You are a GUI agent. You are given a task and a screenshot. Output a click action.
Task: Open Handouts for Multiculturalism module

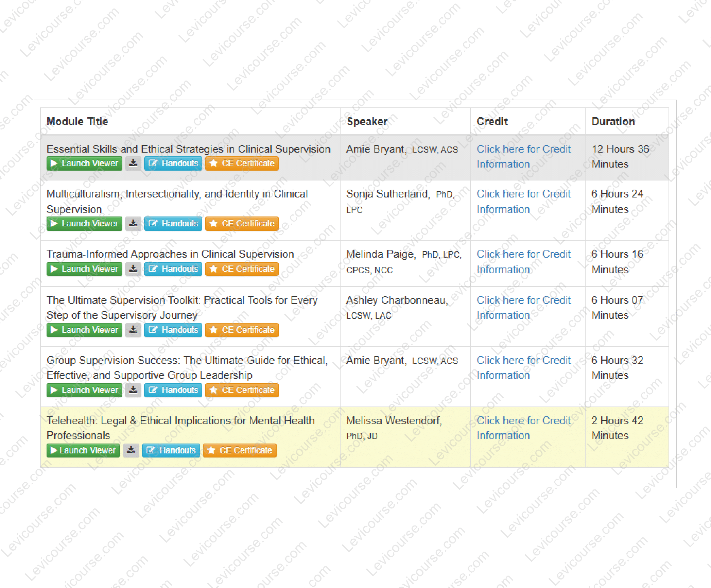point(173,224)
